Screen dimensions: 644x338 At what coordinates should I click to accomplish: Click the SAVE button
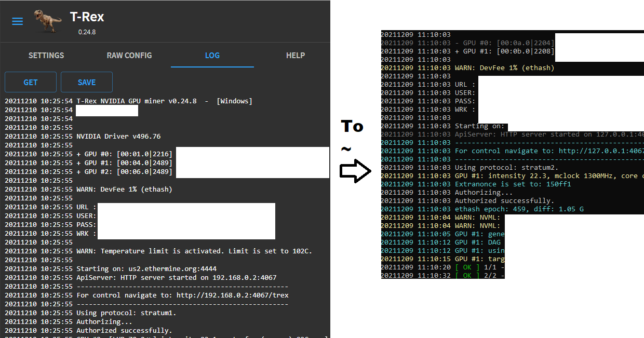point(86,82)
